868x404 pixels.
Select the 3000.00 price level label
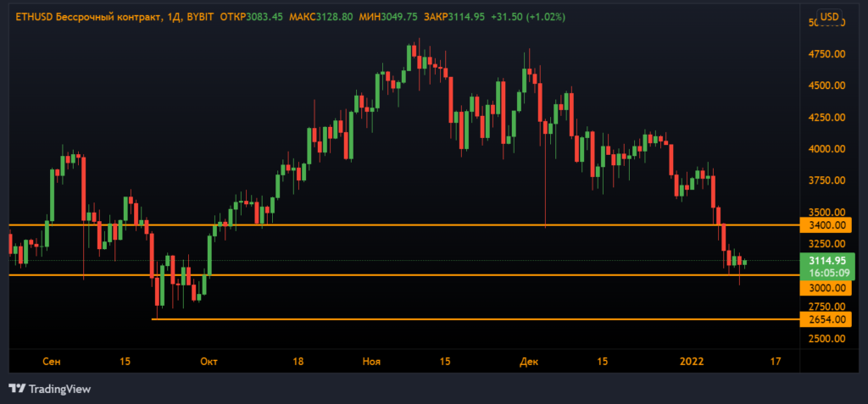(827, 288)
